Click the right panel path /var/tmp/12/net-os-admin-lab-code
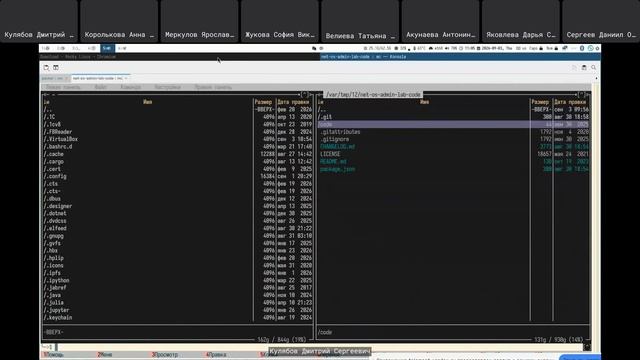 coord(373,95)
